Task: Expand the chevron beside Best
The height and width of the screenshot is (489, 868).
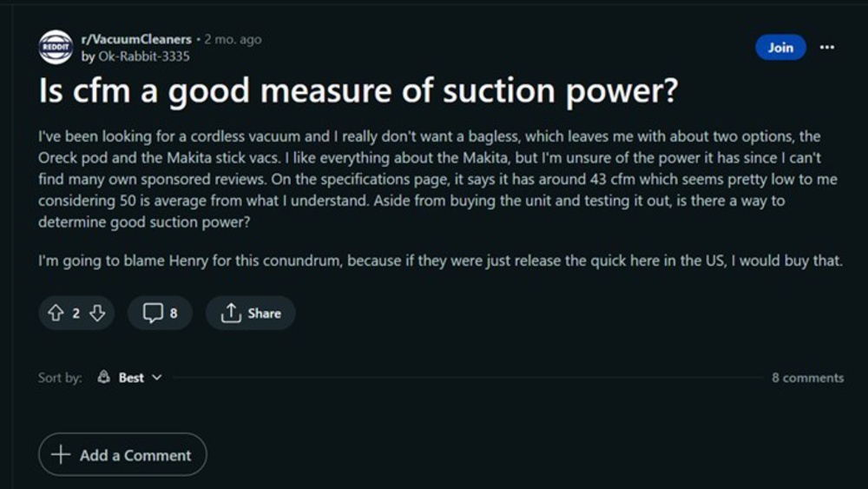Action: click(x=157, y=378)
